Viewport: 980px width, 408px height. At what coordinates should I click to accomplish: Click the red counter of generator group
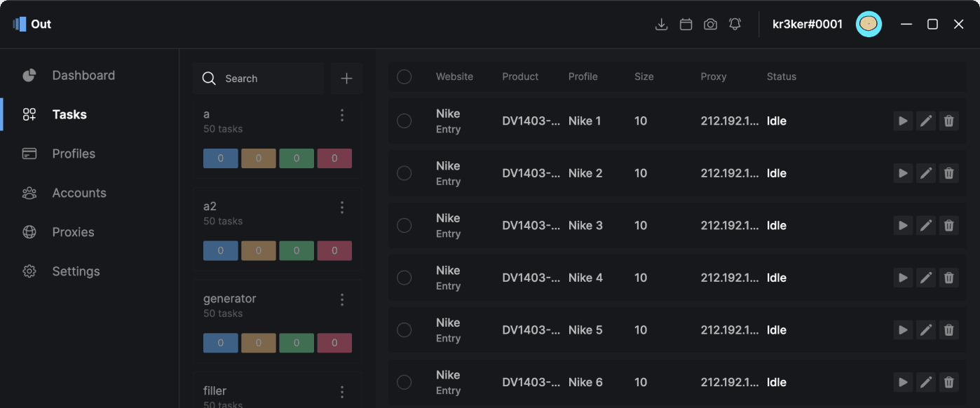coord(334,344)
